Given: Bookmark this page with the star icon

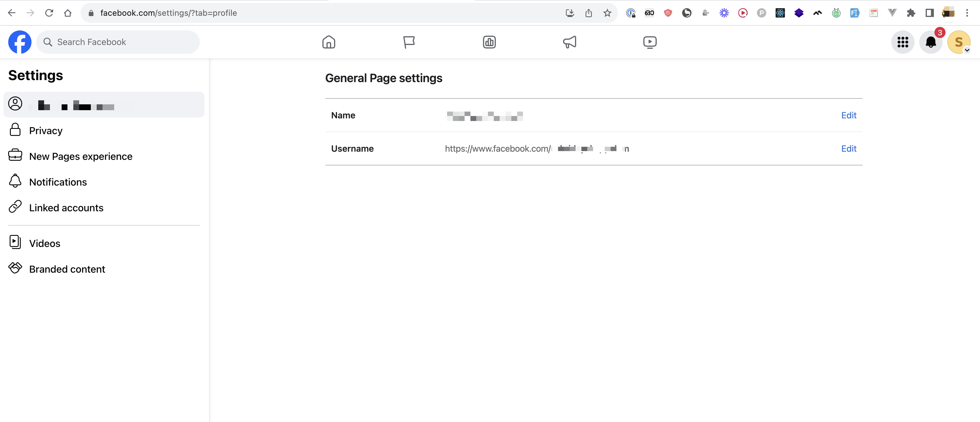Looking at the screenshot, I should click(607, 13).
